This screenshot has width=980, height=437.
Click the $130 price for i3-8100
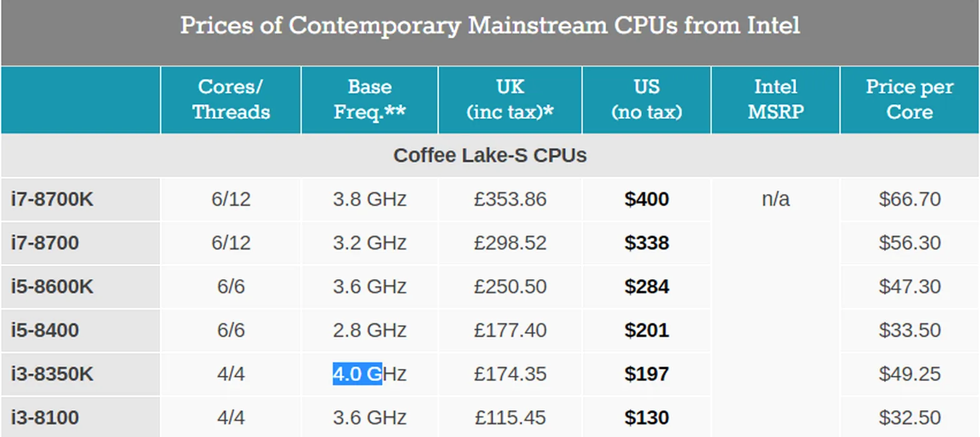tap(647, 417)
